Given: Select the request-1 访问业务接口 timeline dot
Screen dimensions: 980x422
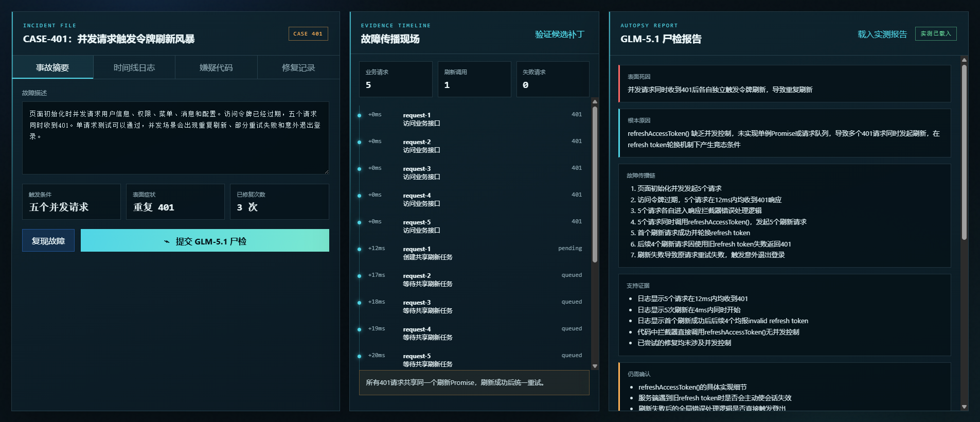Looking at the screenshot, I should click(x=359, y=115).
